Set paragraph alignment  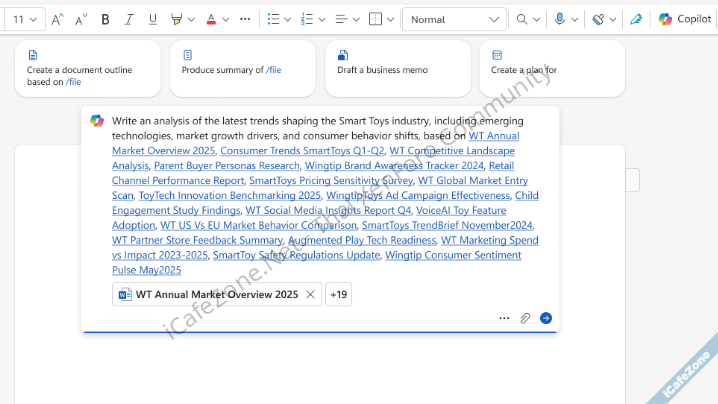[x=341, y=19]
